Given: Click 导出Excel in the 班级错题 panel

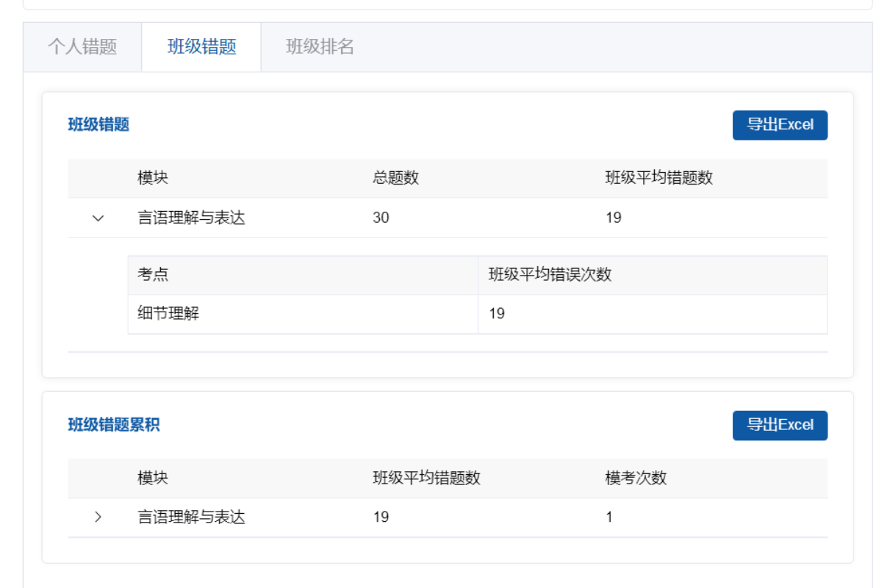Looking at the screenshot, I should (x=780, y=125).
